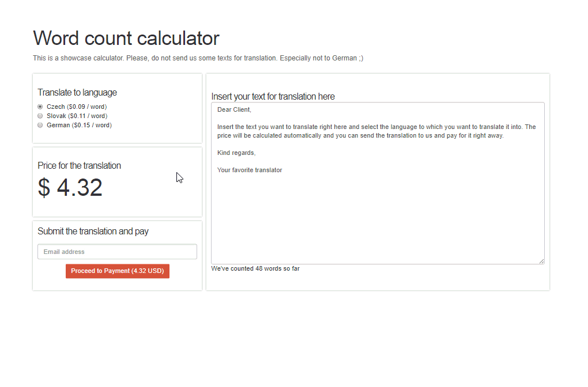588x387 pixels.
Task: Click the Email address input field
Action: 117,252
